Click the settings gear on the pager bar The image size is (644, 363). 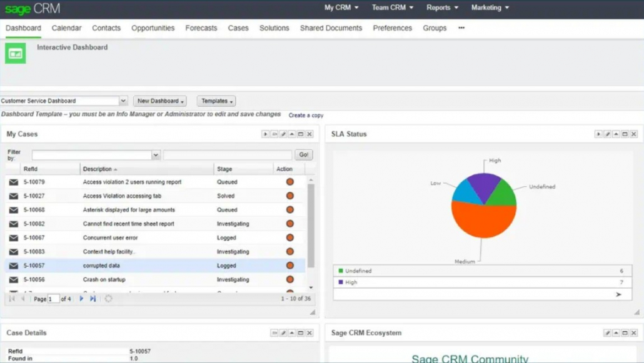108,299
